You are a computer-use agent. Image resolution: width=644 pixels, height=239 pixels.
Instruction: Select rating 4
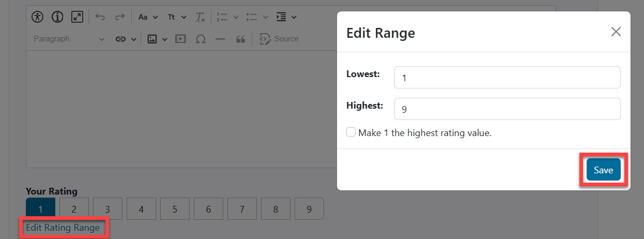[141, 209]
